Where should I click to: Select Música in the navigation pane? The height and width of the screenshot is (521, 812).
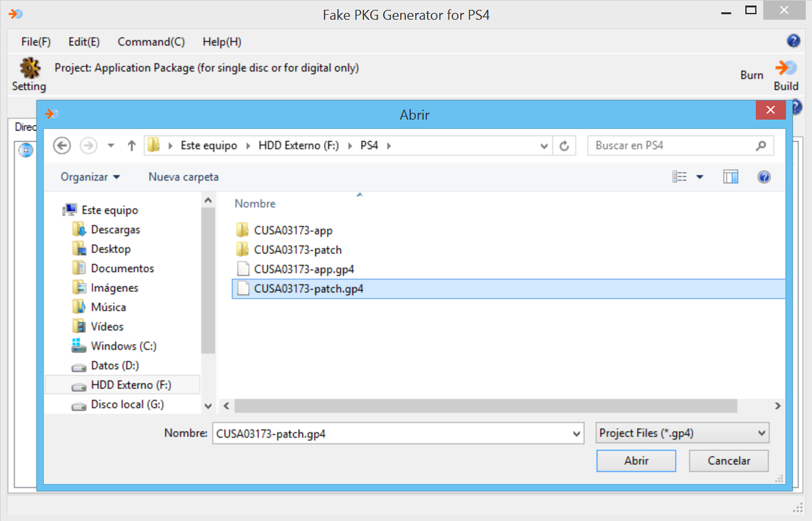pyautogui.click(x=108, y=307)
